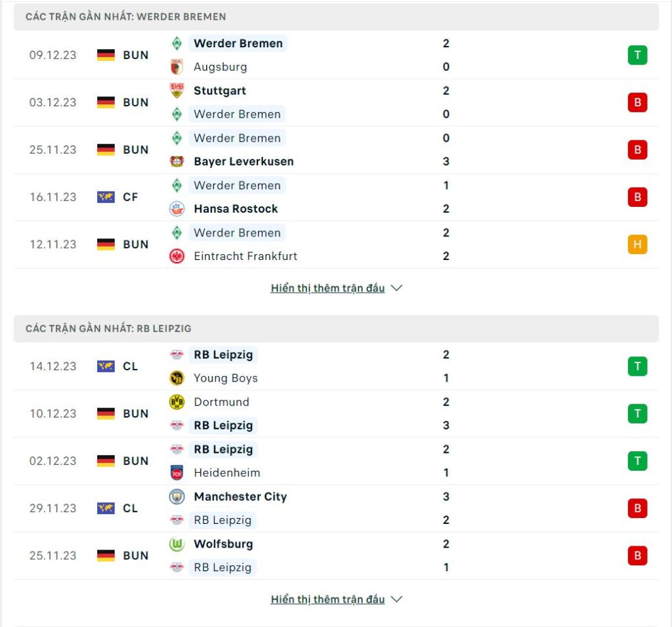Click the Heidenheim crest icon

[x=177, y=473]
